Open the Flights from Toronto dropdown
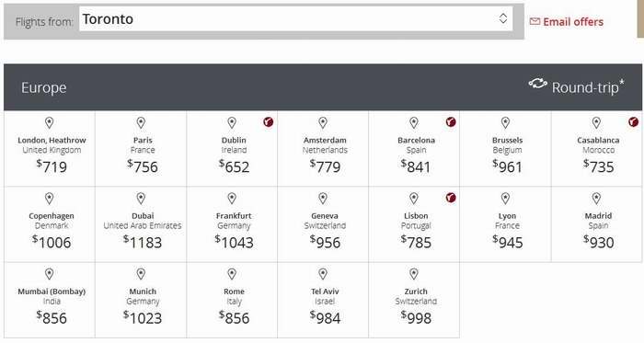The width and height of the screenshot is (644, 343). 295,19
